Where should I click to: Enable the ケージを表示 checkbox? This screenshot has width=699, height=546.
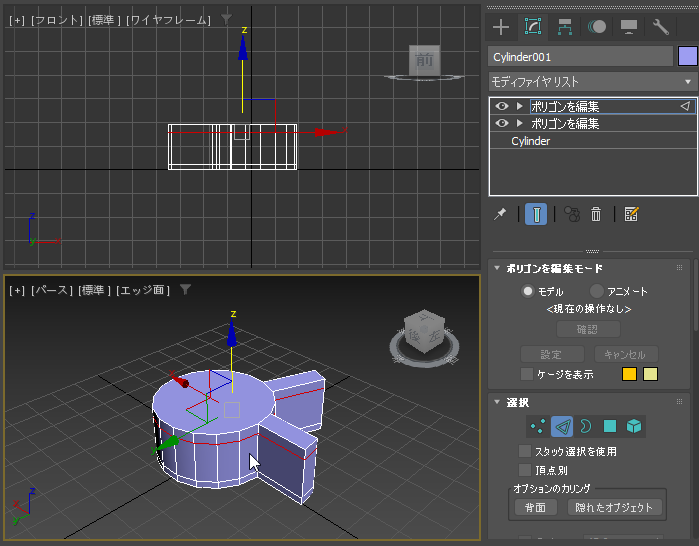tap(527, 374)
